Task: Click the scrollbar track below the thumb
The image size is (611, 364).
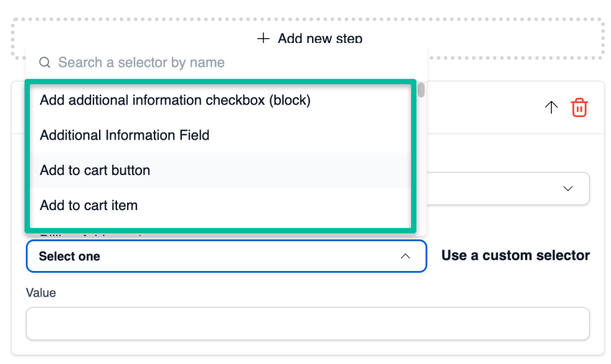Action: (x=421, y=164)
